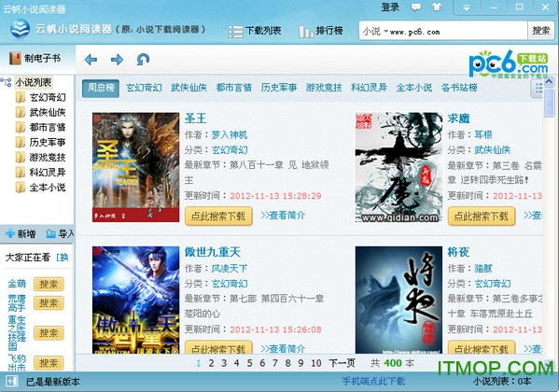The width and height of the screenshot is (559, 392).
Task: Select 小说列表 root tree node
Action: click(34, 82)
